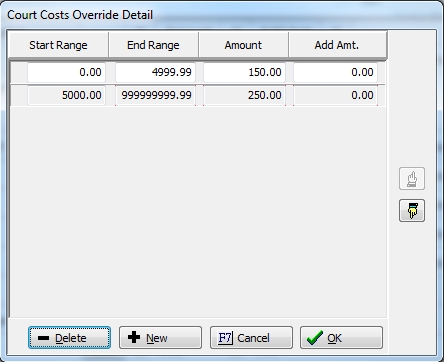Select the Add Amt. field in second row
Viewport: 444px width, 362px height.
pyautogui.click(x=335, y=95)
